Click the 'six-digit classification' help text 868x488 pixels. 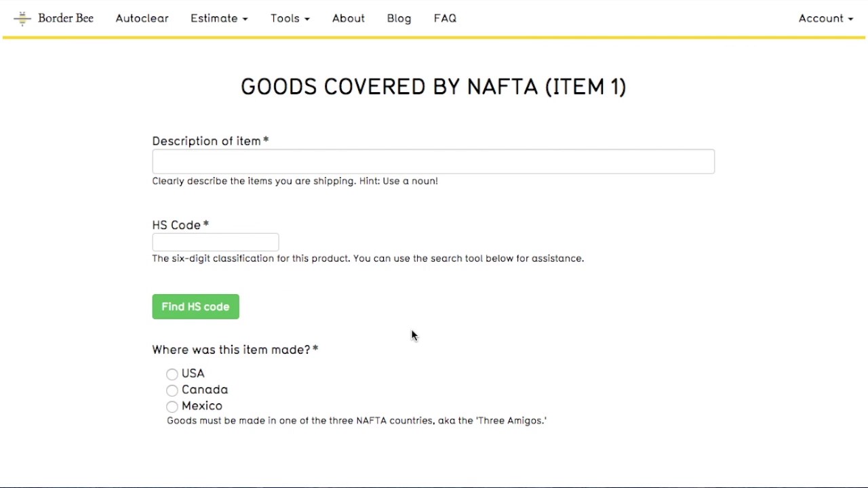(x=368, y=258)
